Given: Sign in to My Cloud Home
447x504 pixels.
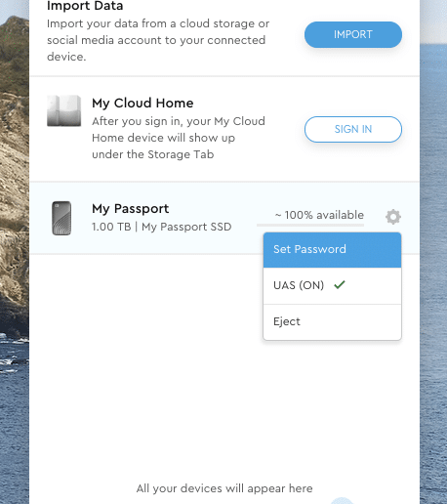Looking at the screenshot, I should tap(353, 129).
